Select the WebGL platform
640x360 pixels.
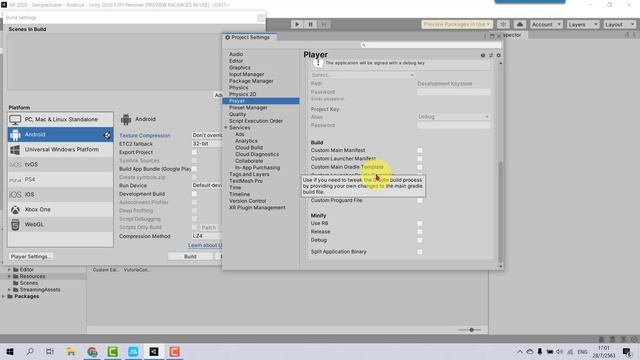[x=60, y=224]
